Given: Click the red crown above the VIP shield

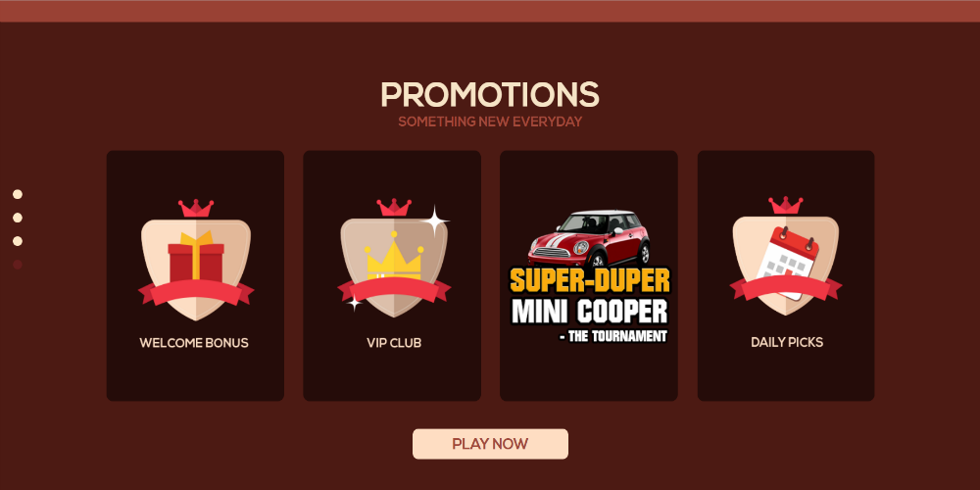Looking at the screenshot, I should tap(394, 207).
